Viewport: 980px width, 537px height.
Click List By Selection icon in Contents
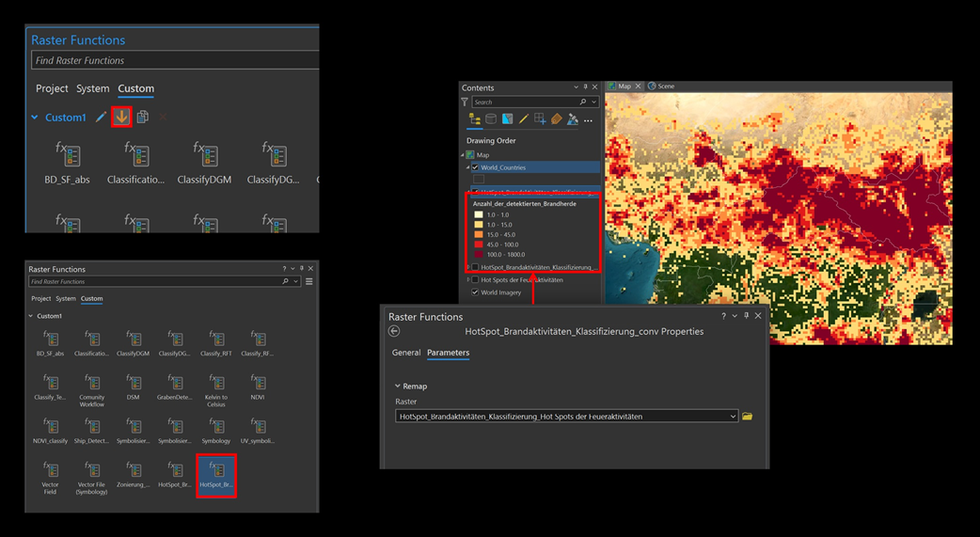pos(508,119)
